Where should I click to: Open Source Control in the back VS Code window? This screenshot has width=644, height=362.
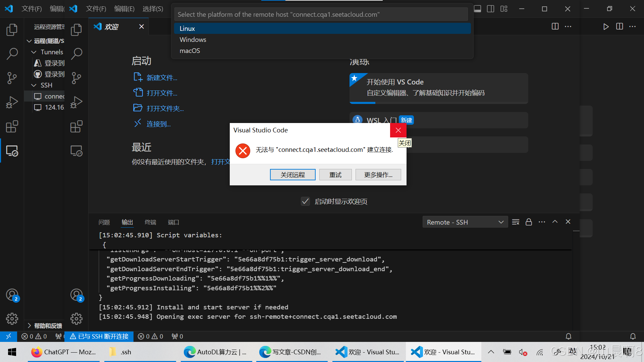(x=12, y=78)
